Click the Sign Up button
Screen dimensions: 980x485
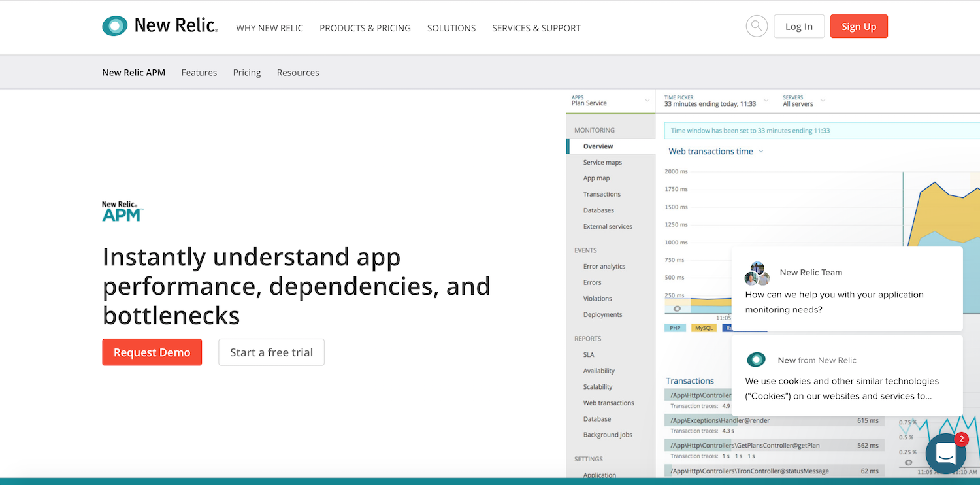[x=859, y=26]
